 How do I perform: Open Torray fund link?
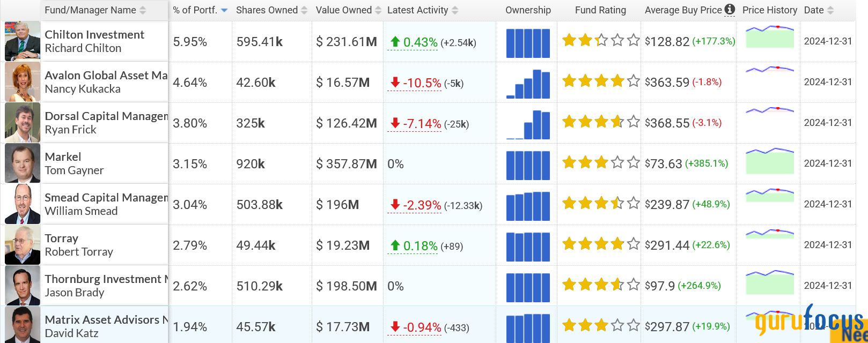click(x=61, y=238)
